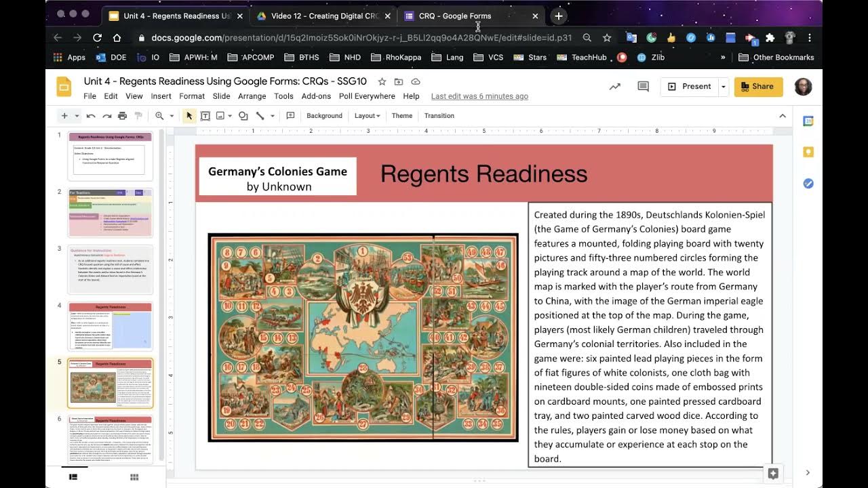Open 'Last edit was 6 minutes ago' link
The height and width of the screenshot is (488, 868).
479,96
